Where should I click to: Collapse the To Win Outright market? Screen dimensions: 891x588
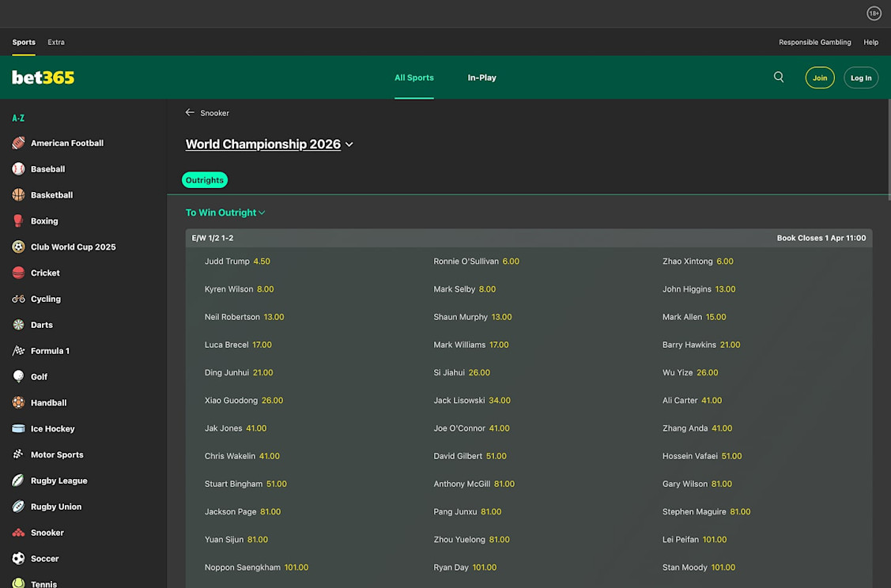225,213
